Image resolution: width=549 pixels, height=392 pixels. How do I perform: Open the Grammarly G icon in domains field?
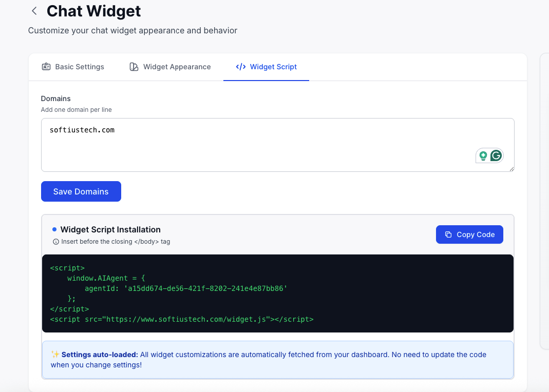(496, 155)
